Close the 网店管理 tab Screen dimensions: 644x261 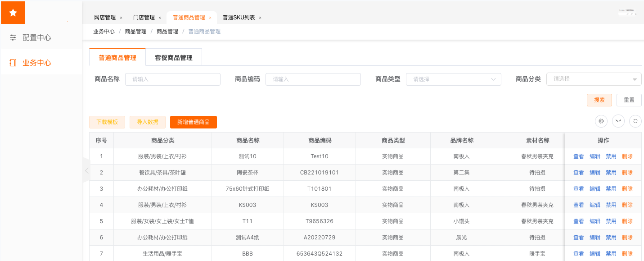pos(121,18)
